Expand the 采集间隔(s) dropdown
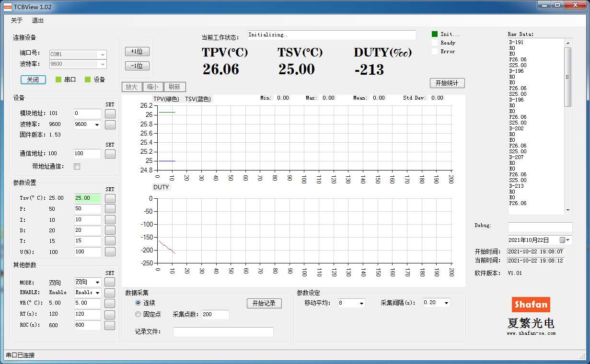The image size is (590, 364). pos(436,303)
